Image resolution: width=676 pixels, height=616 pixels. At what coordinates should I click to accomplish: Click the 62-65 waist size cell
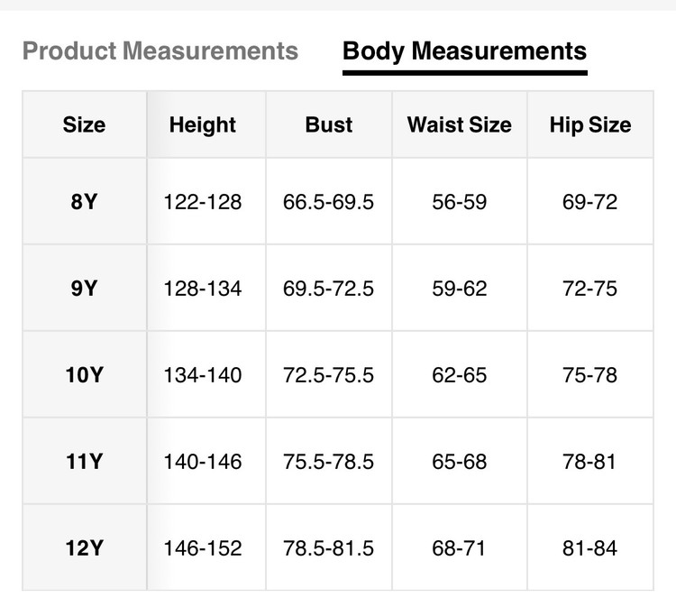coord(459,374)
